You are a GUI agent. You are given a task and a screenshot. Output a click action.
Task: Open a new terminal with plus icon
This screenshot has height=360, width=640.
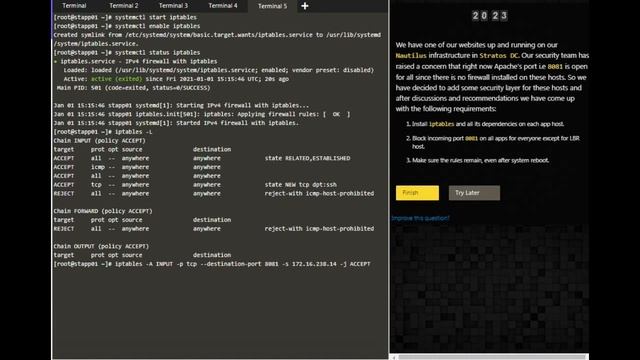coord(304,6)
